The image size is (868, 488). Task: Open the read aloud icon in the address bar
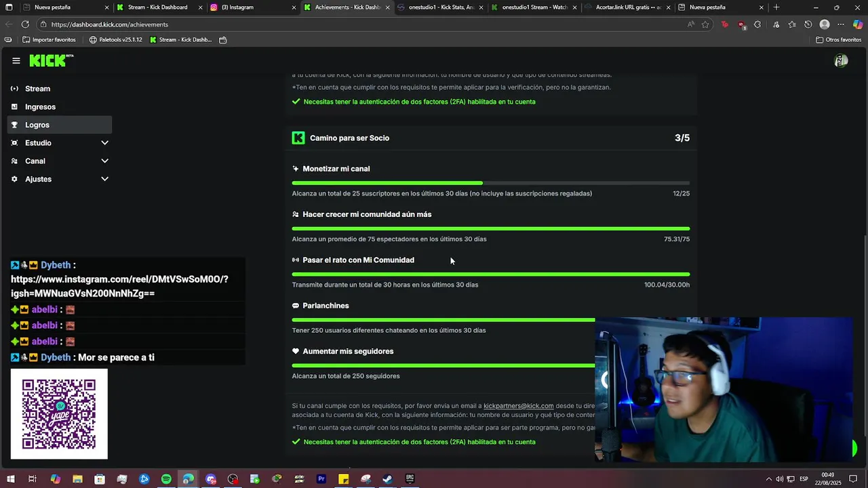[691, 24]
